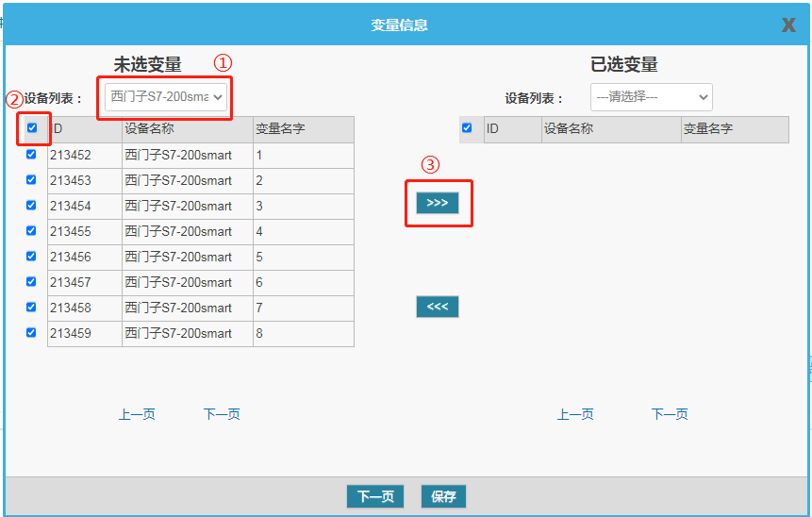Click the 变量名字 column header in left table
The height and width of the screenshot is (517, 812).
[x=280, y=129]
